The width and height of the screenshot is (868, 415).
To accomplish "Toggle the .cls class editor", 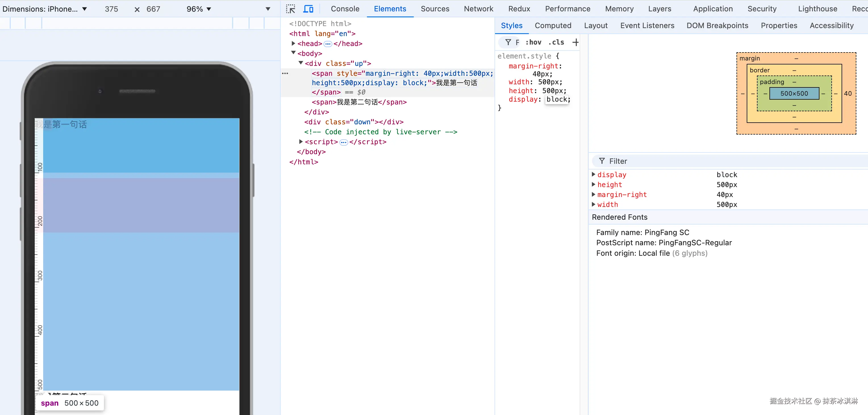I will (x=556, y=42).
